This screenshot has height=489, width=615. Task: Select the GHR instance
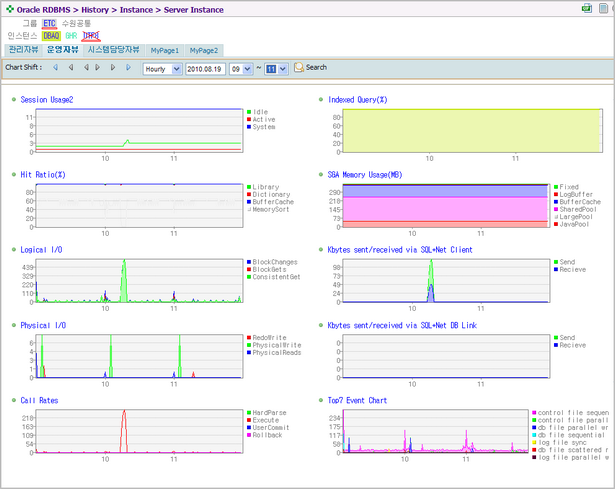[71, 36]
